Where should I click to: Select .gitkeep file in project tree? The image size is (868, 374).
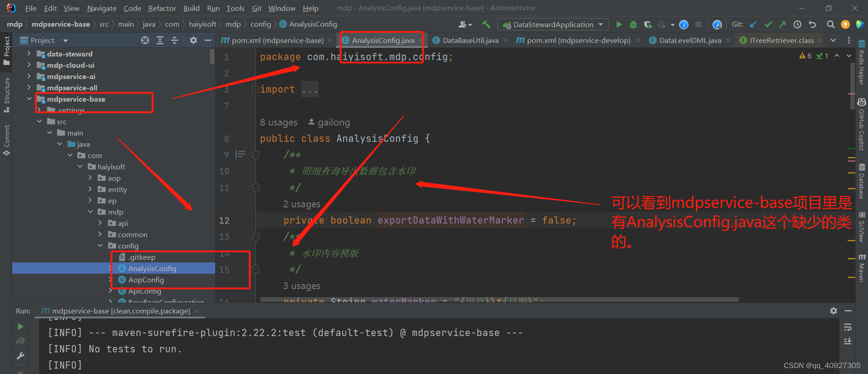142,257
